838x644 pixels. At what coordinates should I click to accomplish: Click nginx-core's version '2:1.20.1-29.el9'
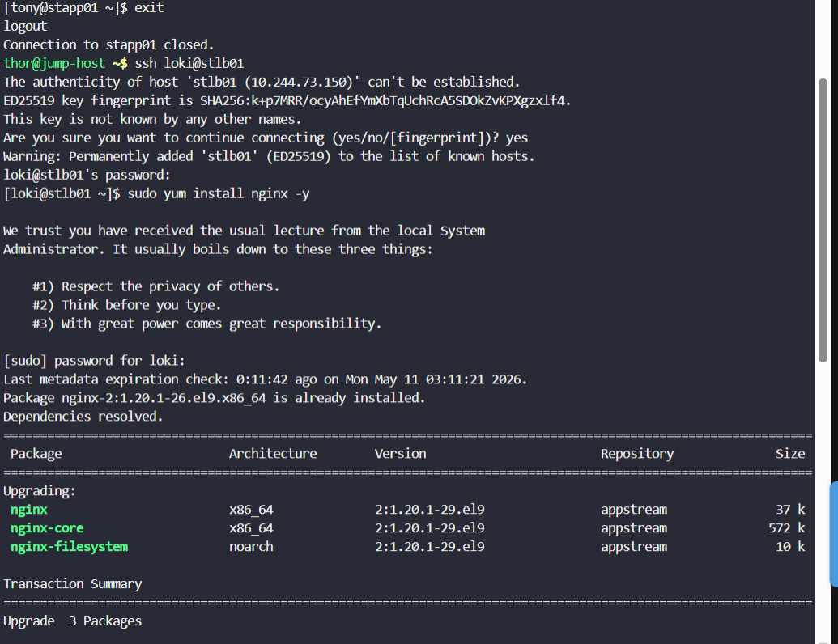[430, 528]
